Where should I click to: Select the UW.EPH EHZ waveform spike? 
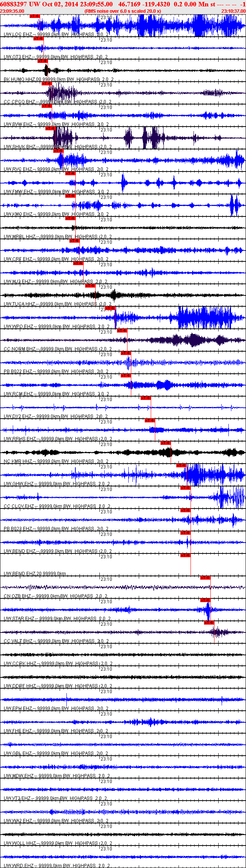tap(67, 698)
